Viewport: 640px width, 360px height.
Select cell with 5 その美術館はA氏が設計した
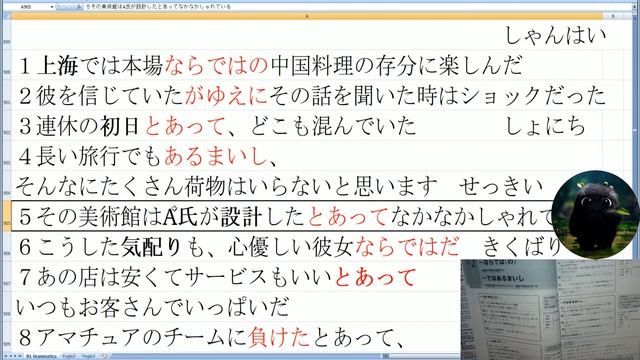[x=282, y=216]
